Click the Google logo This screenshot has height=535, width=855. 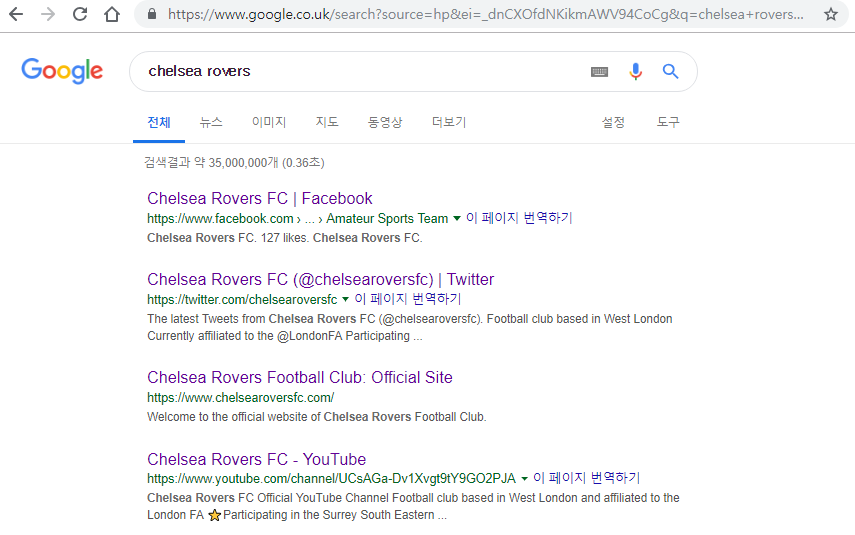click(x=62, y=71)
